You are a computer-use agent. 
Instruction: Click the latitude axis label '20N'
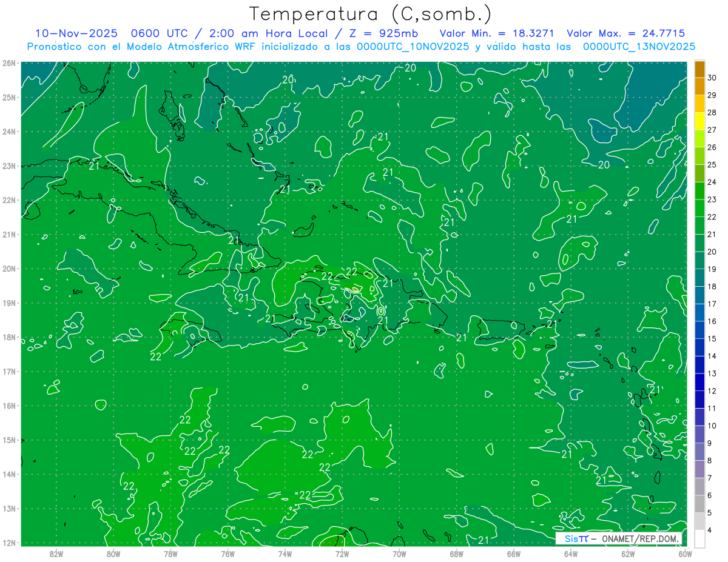9,269
